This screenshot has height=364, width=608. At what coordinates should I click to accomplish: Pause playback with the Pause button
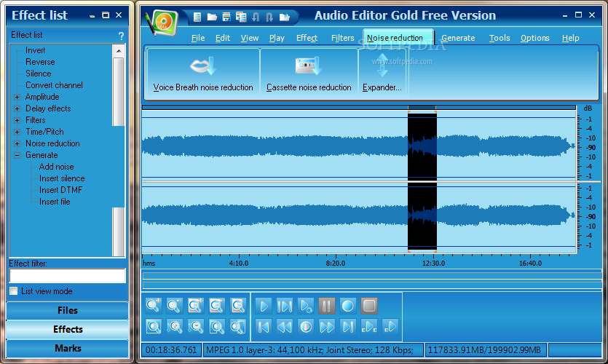click(x=326, y=306)
